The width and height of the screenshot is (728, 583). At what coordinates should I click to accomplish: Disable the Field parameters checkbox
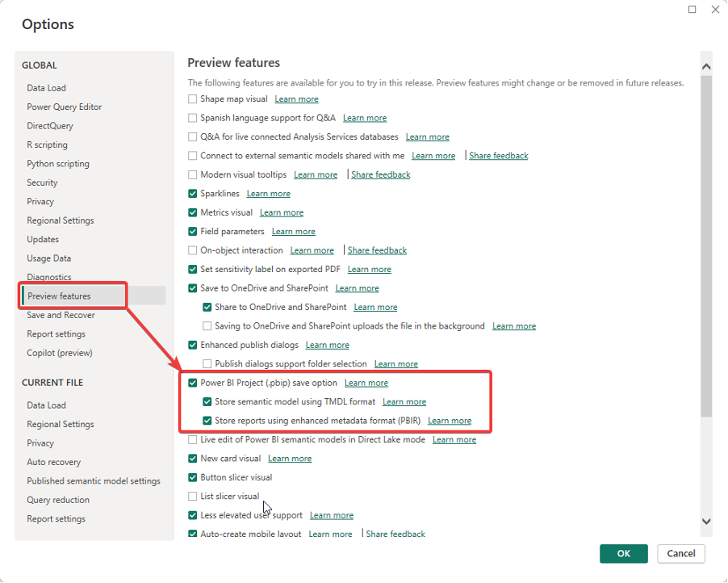click(x=192, y=231)
